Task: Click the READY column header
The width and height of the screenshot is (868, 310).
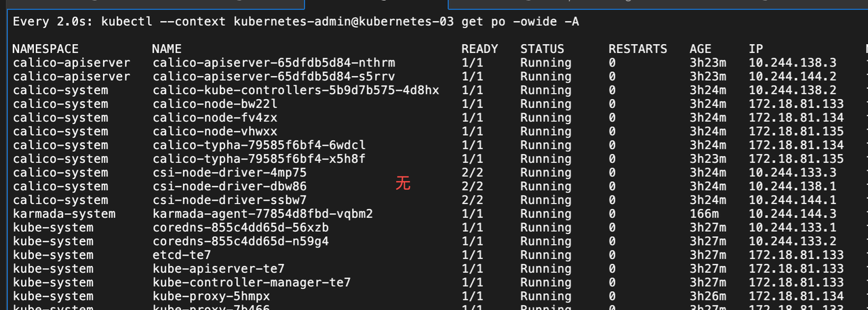Action: click(479, 49)
